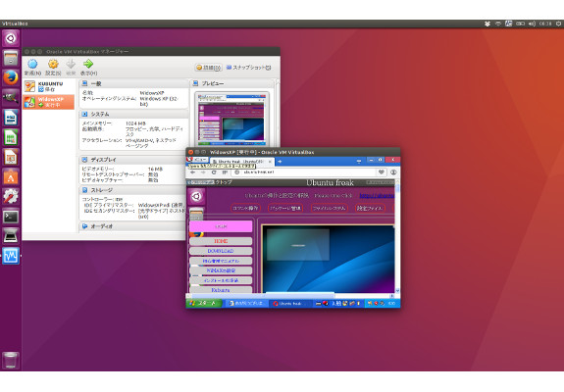Click the heart bookmark icon in Opera

point(382,172)
